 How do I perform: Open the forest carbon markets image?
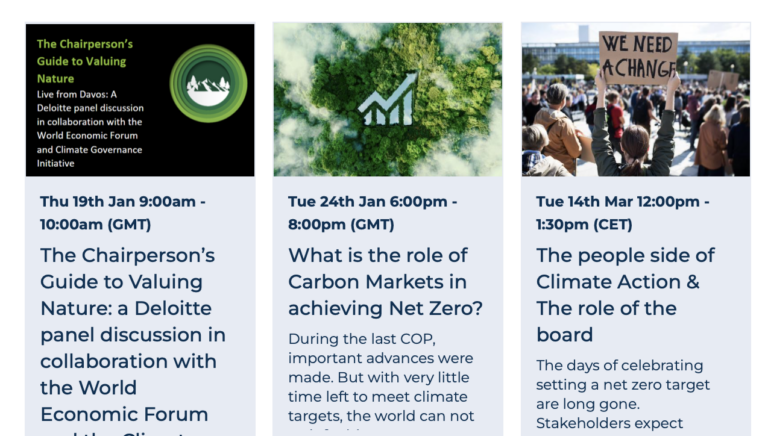pyautogui.click(x=388, y=99)
